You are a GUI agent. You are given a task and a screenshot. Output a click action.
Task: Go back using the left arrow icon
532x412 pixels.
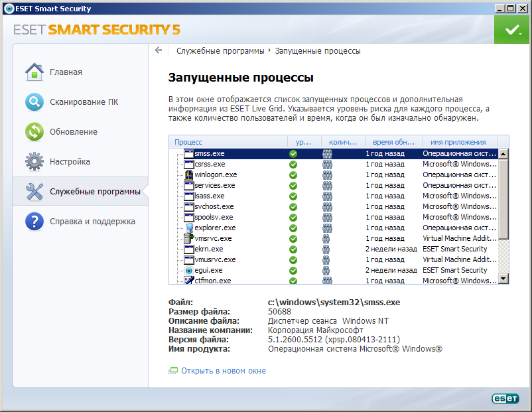pos(158,50)
